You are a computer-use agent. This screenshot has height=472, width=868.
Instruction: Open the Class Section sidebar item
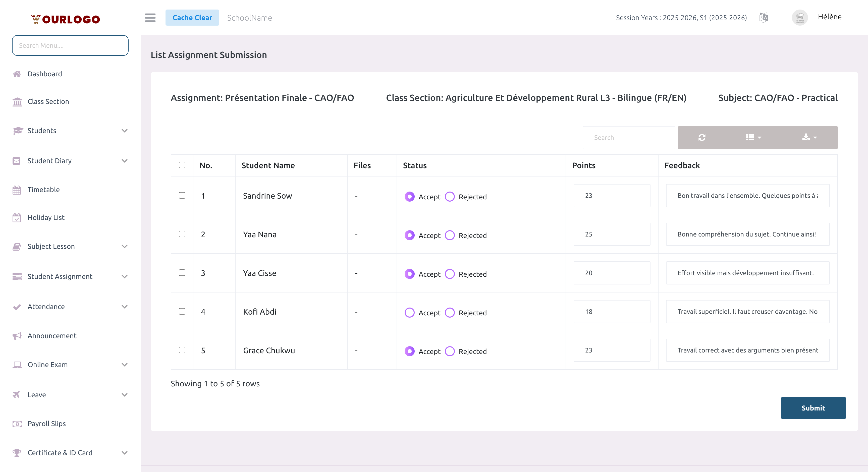pyautogui.click(x=48, y=101)
